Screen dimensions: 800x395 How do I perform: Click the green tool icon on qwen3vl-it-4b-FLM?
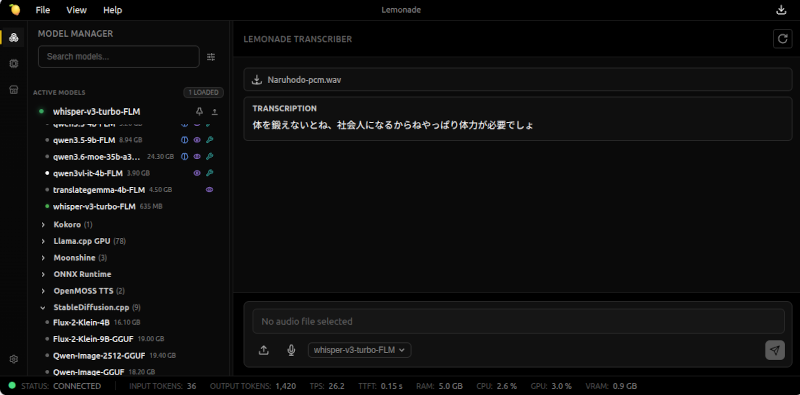(209, 173)
